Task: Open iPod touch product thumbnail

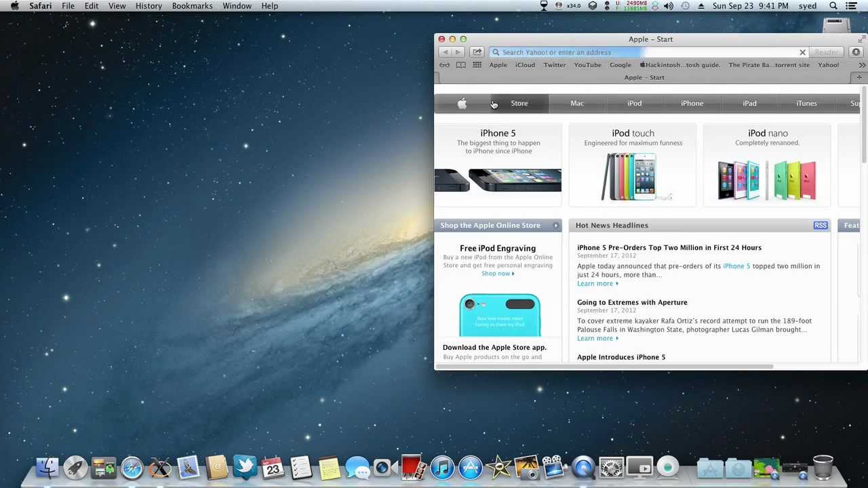Action: click(633, 165)
